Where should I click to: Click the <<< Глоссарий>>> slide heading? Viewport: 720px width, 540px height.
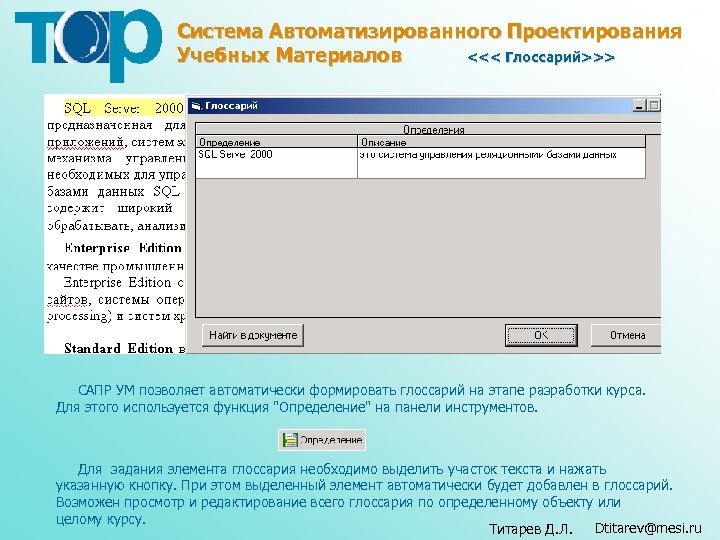[541, 57]
